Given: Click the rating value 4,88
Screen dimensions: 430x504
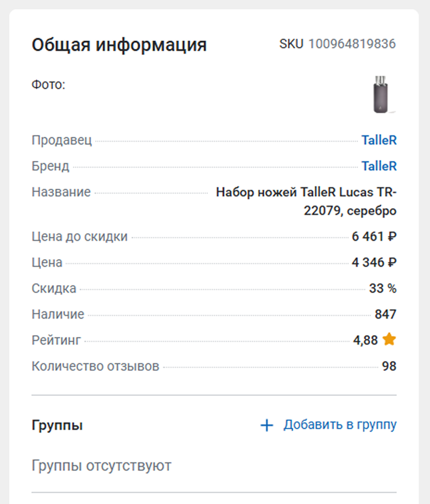Looking at the screenshot, I should pos(365,340).
